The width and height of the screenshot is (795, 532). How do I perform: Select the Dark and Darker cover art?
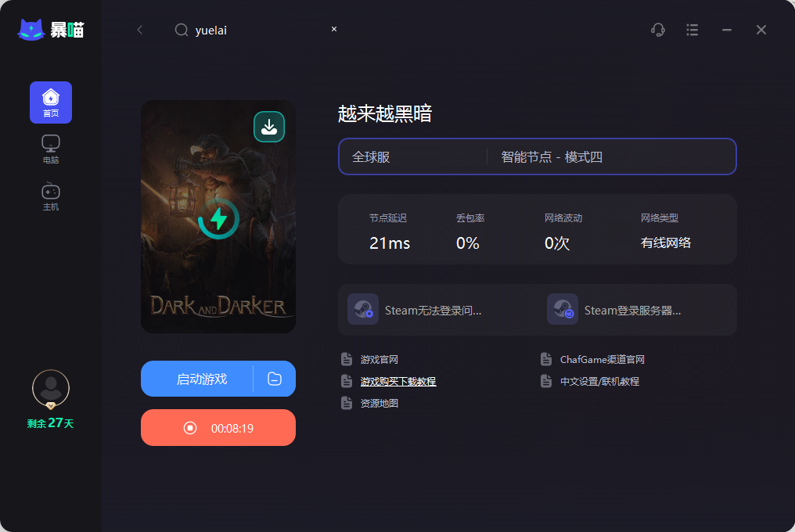218,217
